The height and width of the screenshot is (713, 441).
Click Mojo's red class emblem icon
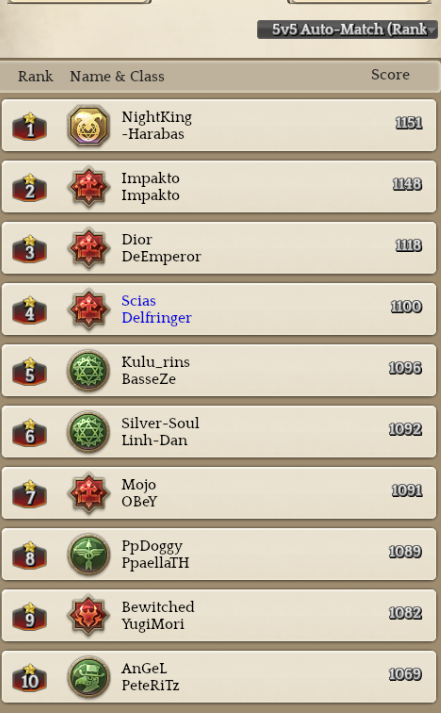[x=89, y=493]
